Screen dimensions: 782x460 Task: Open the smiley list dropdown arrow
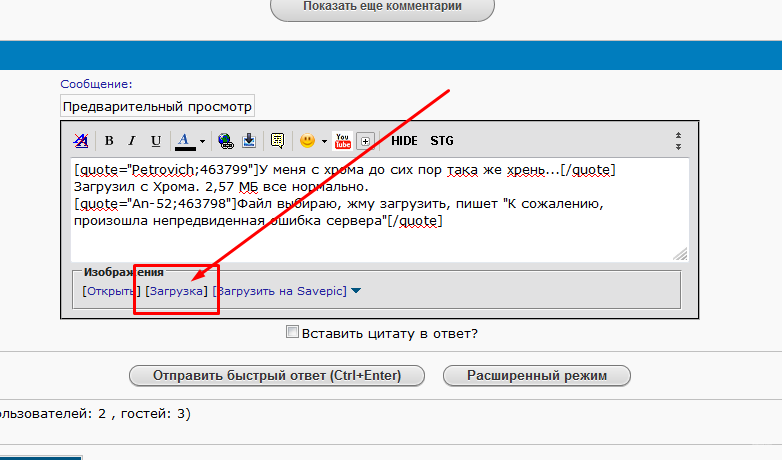(324, 142)
